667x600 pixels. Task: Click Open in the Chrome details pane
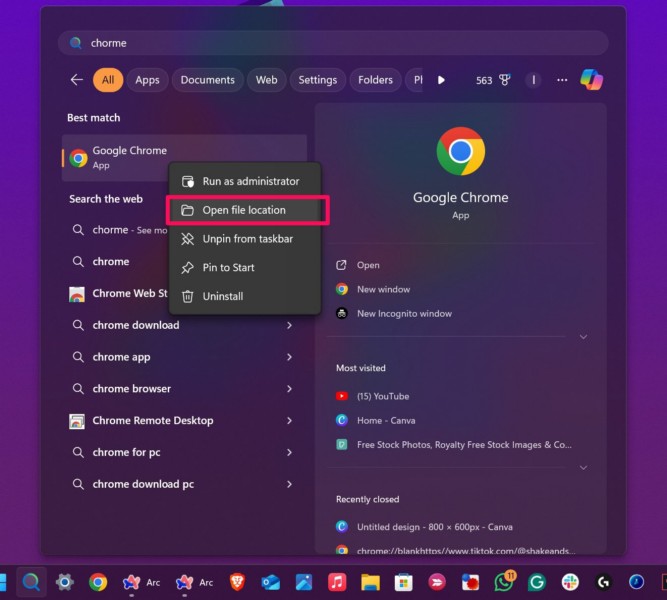[x=358, y=265]
